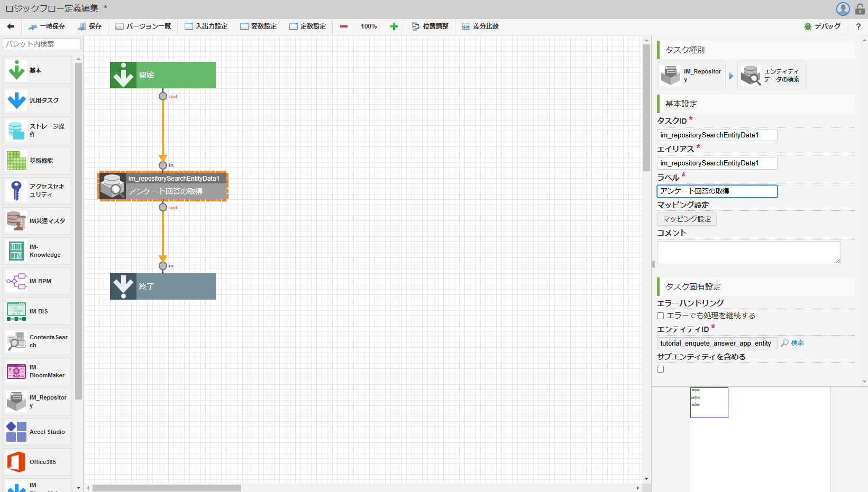Expand more palette categories via bottom chevron
Viewport: 868px width, 492px height.
(78, 487)
